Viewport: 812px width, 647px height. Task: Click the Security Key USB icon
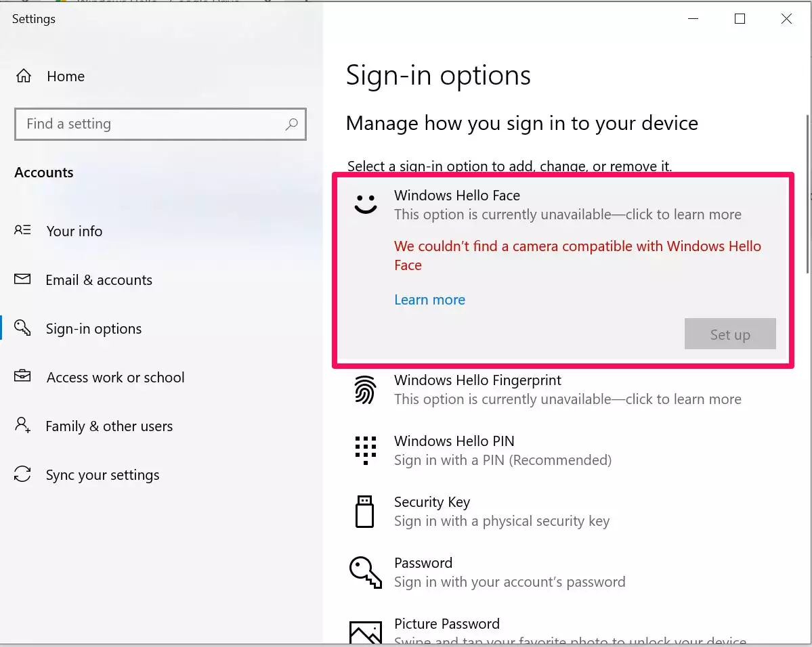click(364, 512)
